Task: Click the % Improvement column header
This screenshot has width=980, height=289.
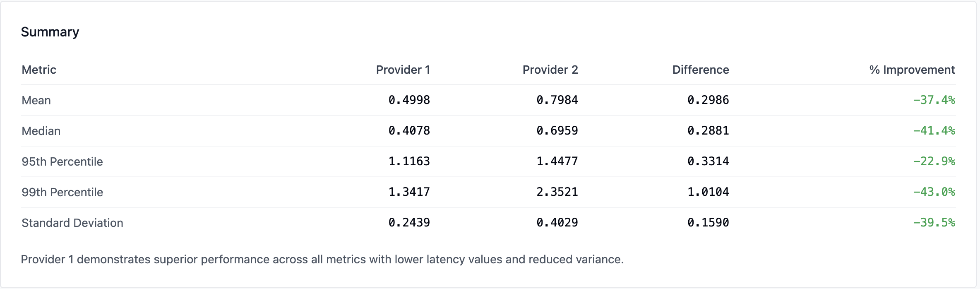Action: click(x=912, y=70)
